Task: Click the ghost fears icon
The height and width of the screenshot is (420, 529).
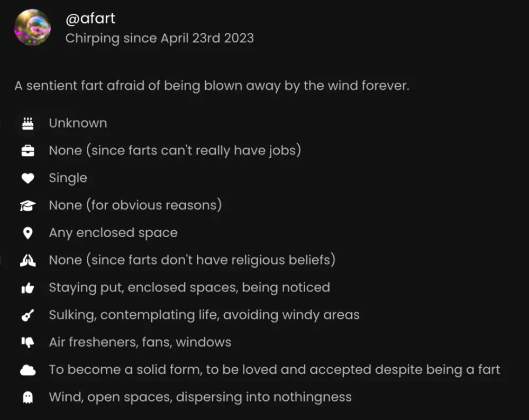Action: 28,398
